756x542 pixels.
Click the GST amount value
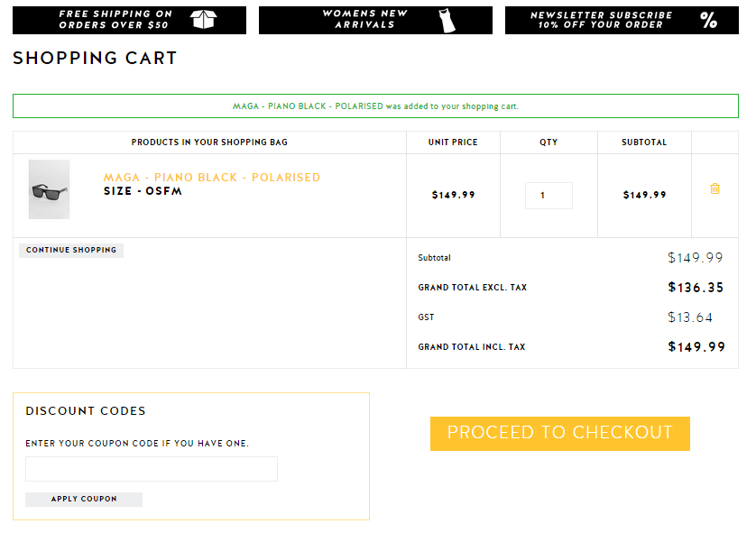[x=690, y=317]
